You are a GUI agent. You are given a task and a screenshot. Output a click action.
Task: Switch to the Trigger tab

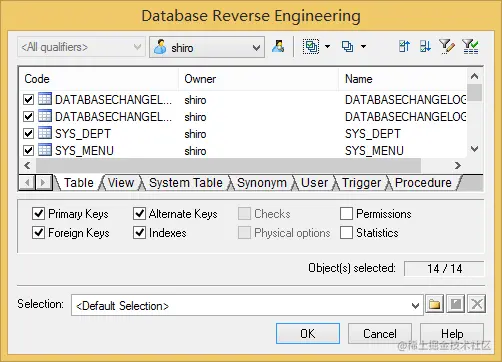[361, 183]
